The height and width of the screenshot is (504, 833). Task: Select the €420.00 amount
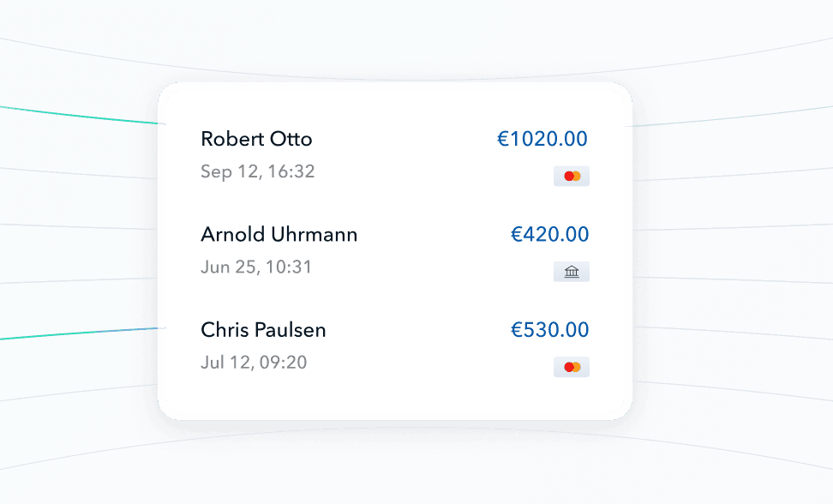[549, 235]
